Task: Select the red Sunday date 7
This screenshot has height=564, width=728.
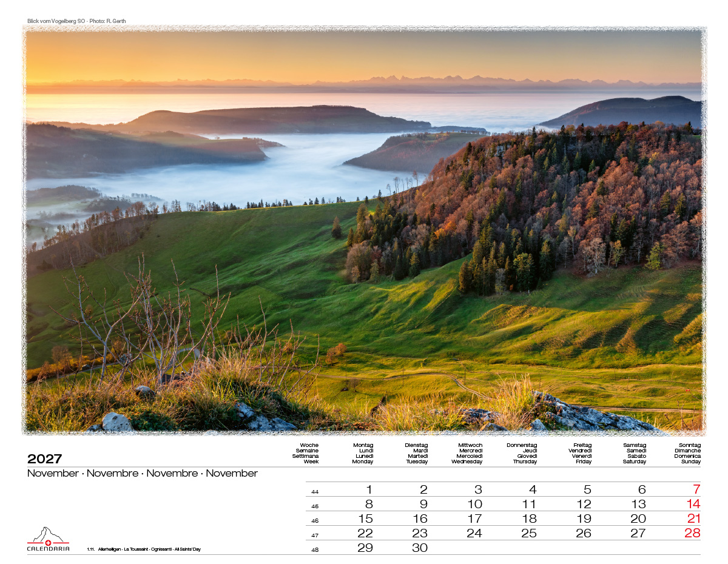Action: [696, 489]
